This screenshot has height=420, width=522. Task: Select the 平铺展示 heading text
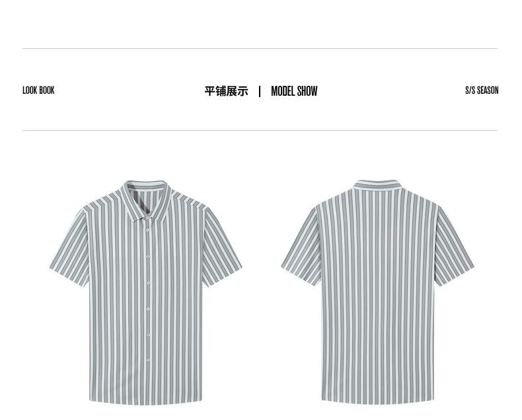click(227, 91)
